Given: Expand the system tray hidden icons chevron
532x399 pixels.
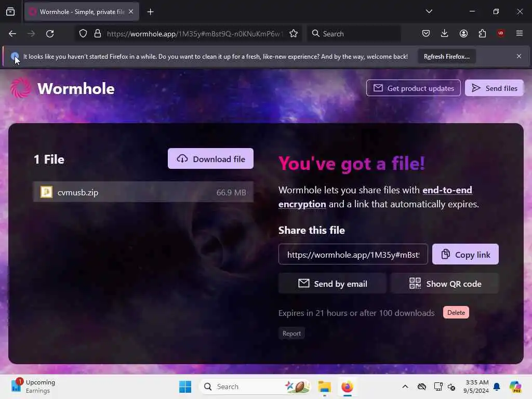Looking at the screenshot, I should (x=405, y=387).
